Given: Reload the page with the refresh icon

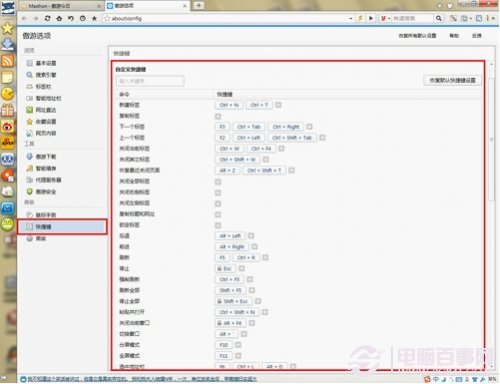Looking at the screenshot, I should [47, 18].
